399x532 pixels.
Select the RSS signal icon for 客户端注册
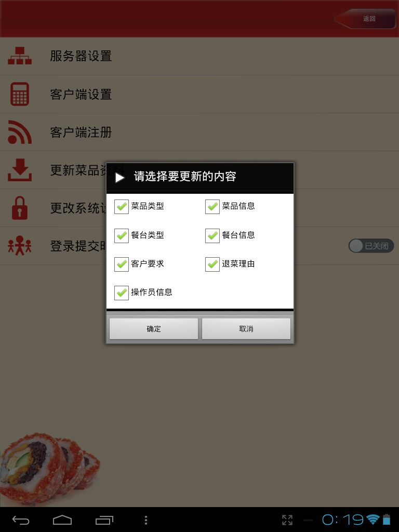[x=20, y=132]
